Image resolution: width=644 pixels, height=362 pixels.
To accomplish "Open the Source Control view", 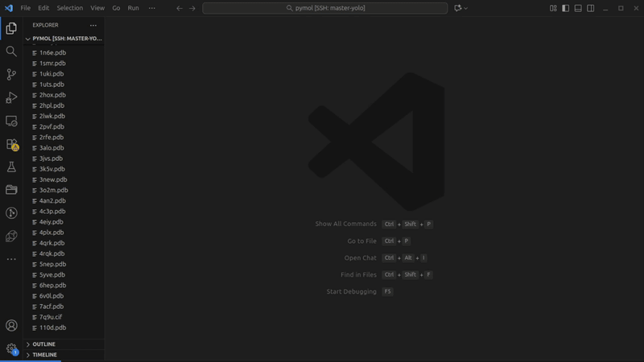I will pyautogui.click(x=11, y=74).
